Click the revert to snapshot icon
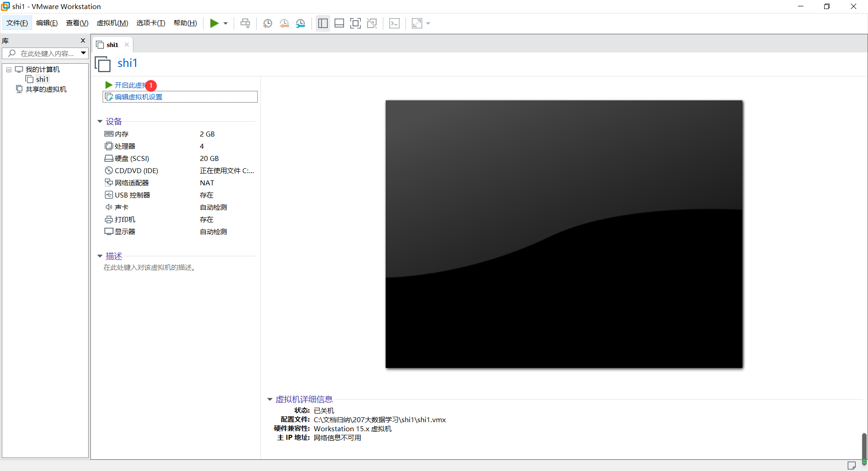This screenshot has width=868, height=471. (x=284, y=24)
